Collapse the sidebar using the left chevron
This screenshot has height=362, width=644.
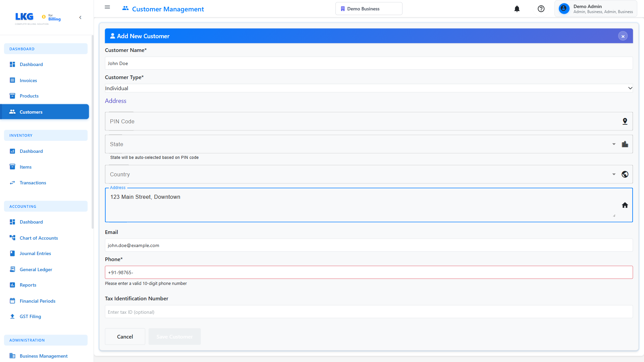click(80, 17)
